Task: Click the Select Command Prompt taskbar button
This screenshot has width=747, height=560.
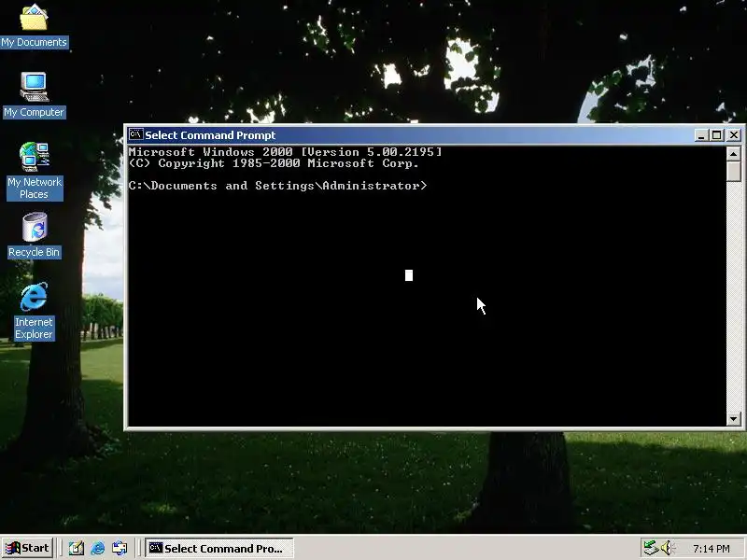Action: pos(219,548)
